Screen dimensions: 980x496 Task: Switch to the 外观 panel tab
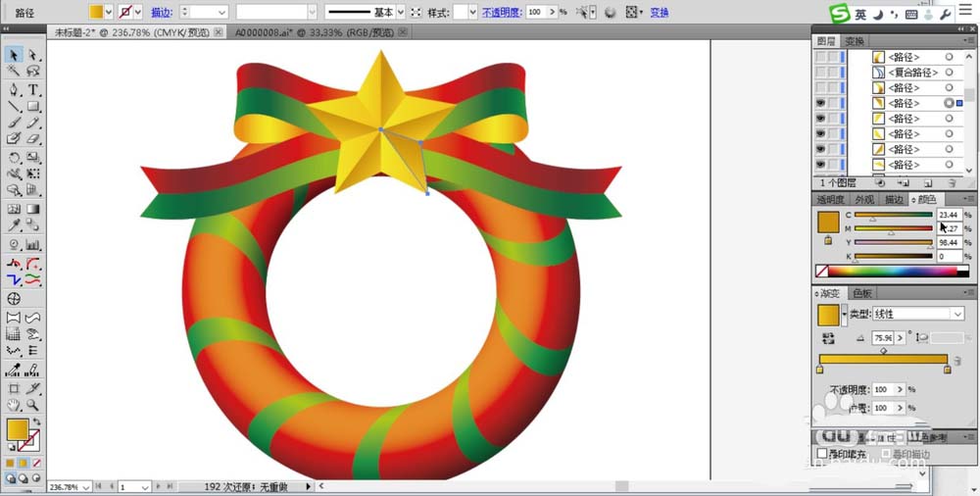tap(864, 200)
